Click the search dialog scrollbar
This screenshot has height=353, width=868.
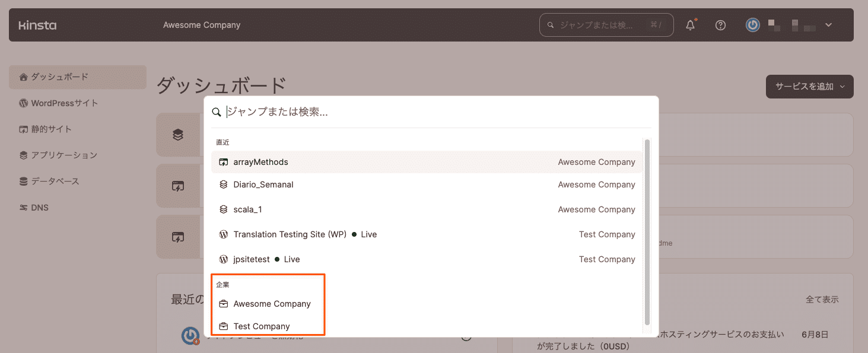click(x=647, y=233)
